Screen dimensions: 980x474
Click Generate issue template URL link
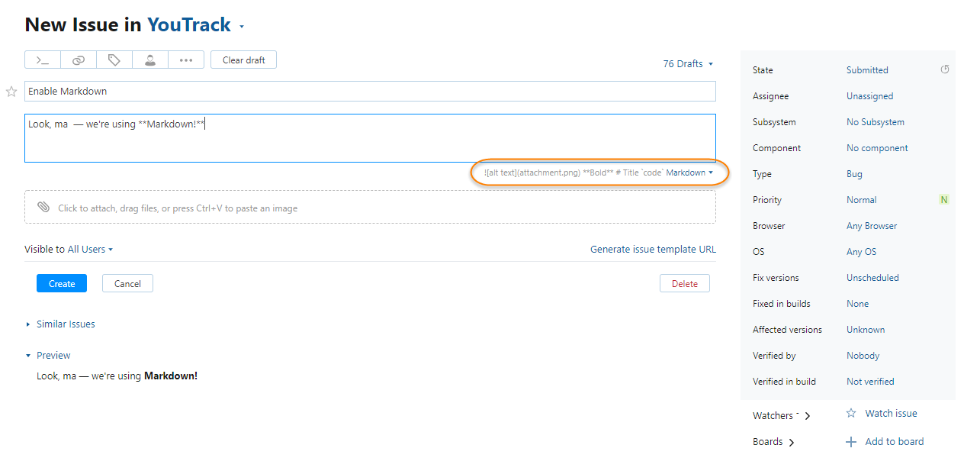(x=653, y=250)
